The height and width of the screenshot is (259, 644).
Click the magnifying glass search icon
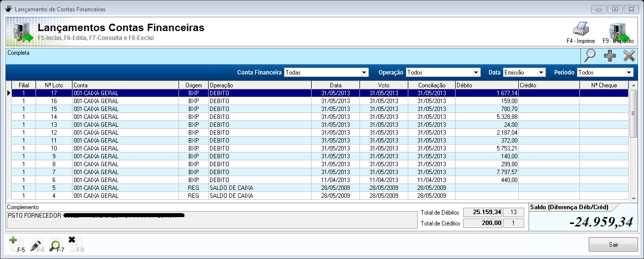589,56
